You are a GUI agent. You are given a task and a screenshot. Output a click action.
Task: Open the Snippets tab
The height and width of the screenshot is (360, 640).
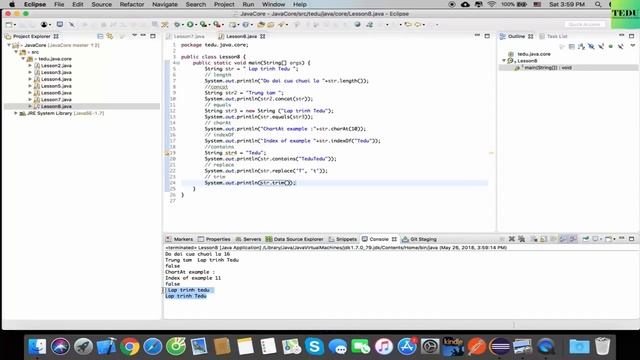(x=342, y=239)
